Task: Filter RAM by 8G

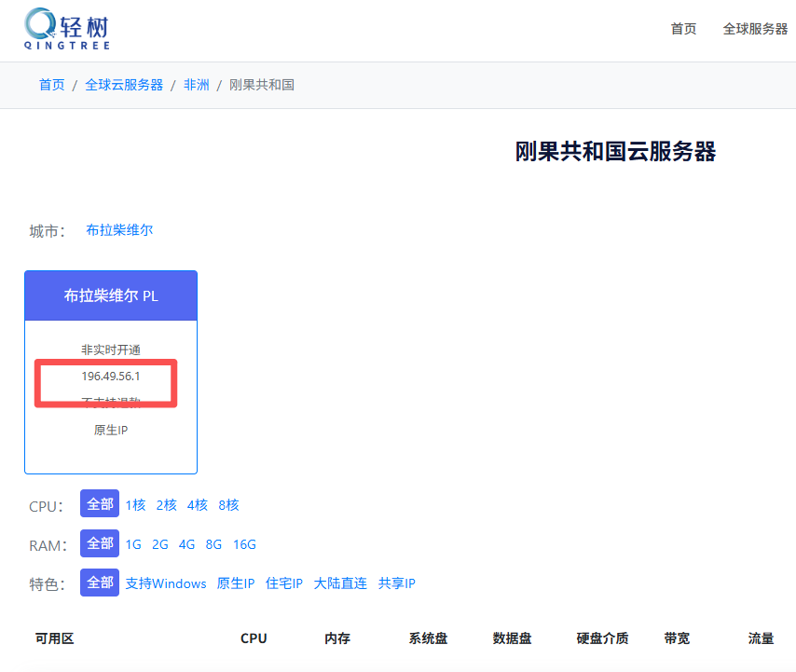Action: point(213,544)
